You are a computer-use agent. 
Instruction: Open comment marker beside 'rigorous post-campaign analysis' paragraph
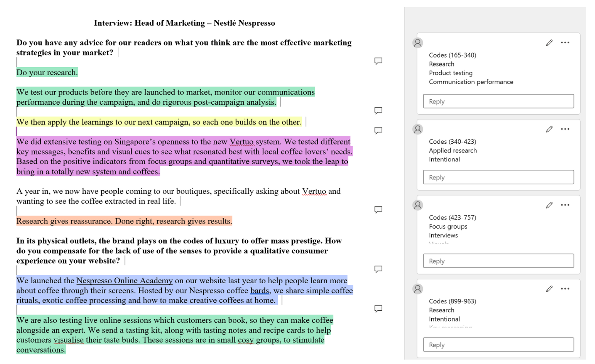pos(378,111)
